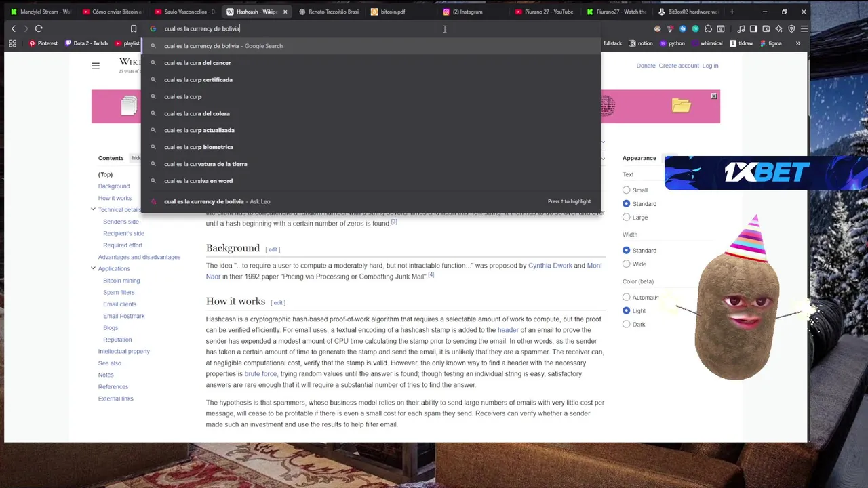
Task: Open a new tab with plus button
Action: point(732,12)
